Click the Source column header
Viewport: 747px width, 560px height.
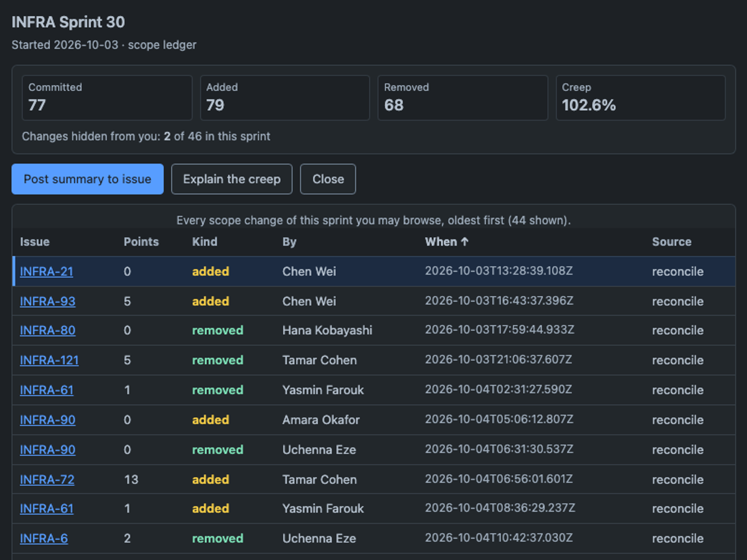(672, 242)
